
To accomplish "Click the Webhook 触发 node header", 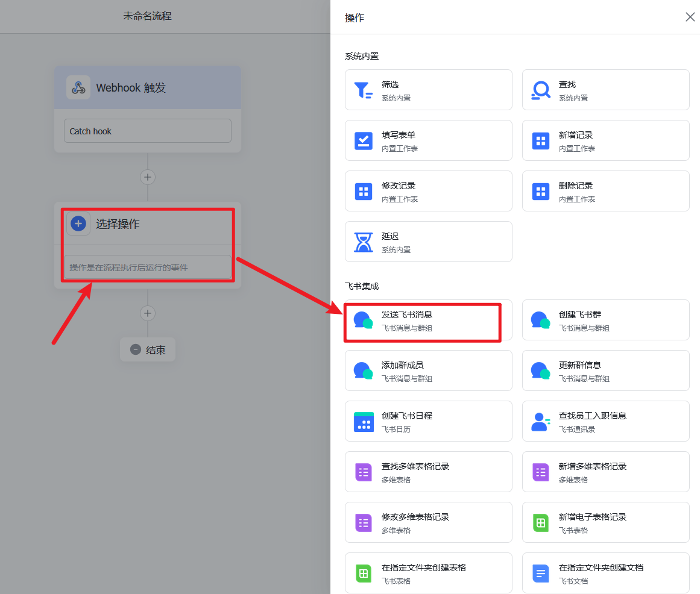I will coord(148,87).
